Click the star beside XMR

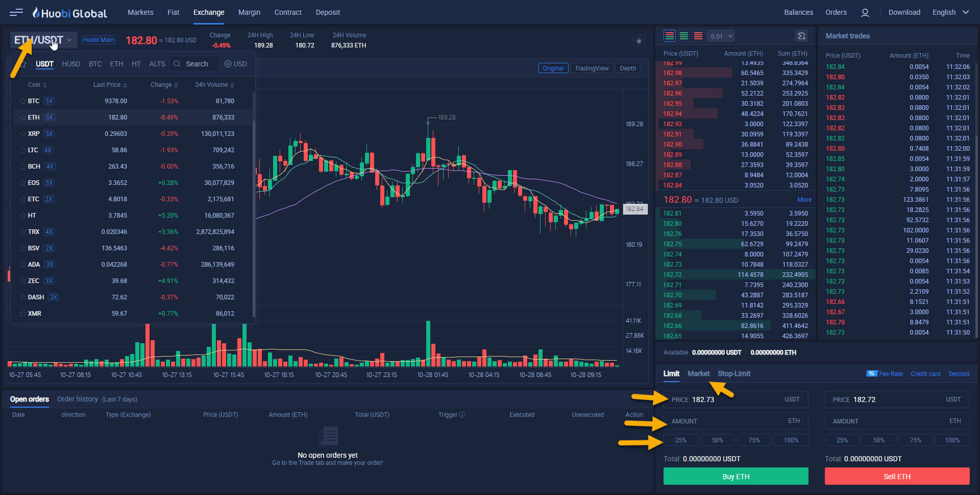(x=22, y=314)
